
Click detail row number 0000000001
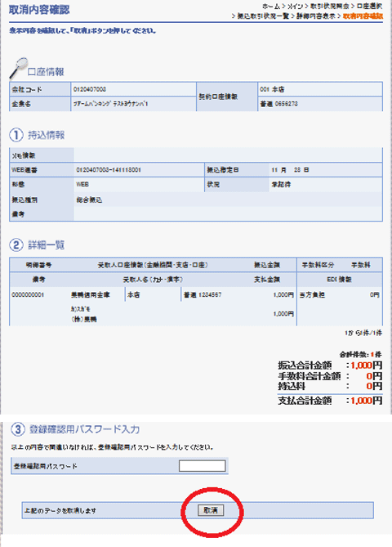(28, 295)
